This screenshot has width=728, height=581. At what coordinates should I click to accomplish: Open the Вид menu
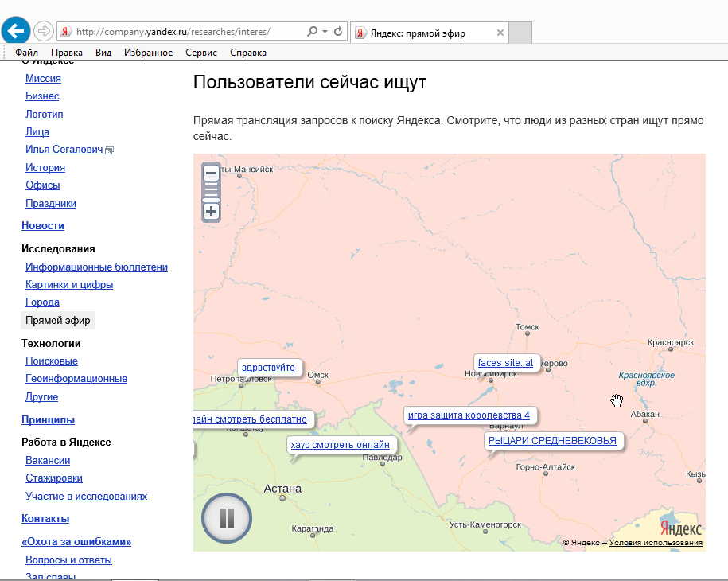(103, 53)
